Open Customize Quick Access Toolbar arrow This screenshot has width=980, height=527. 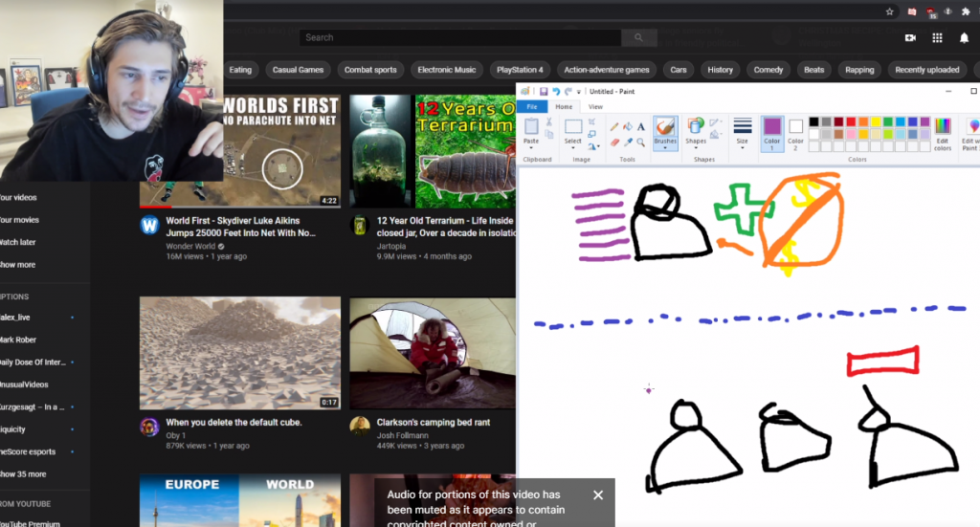(x=579, y=93)
